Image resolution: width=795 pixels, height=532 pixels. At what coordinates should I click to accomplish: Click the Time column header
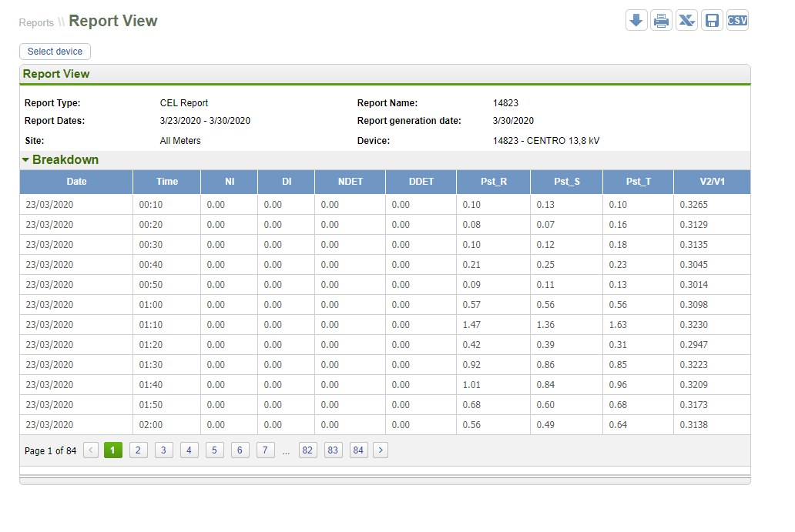pos(166,182)
